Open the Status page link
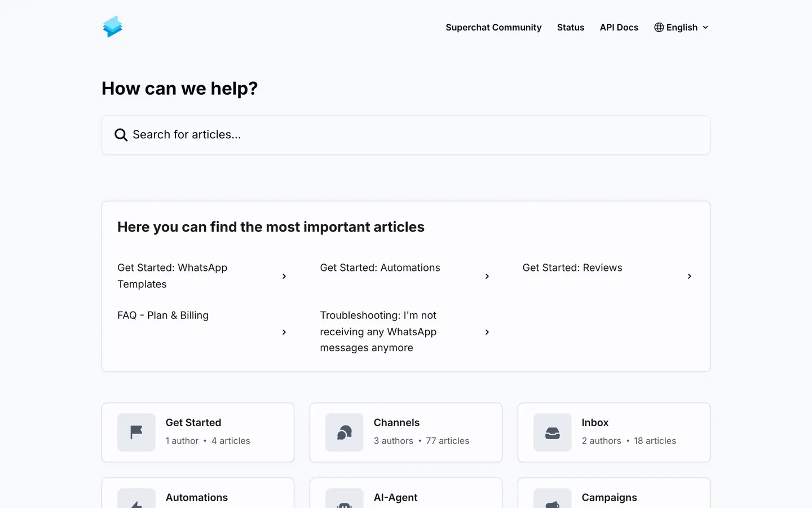 [x=571, y=27]
